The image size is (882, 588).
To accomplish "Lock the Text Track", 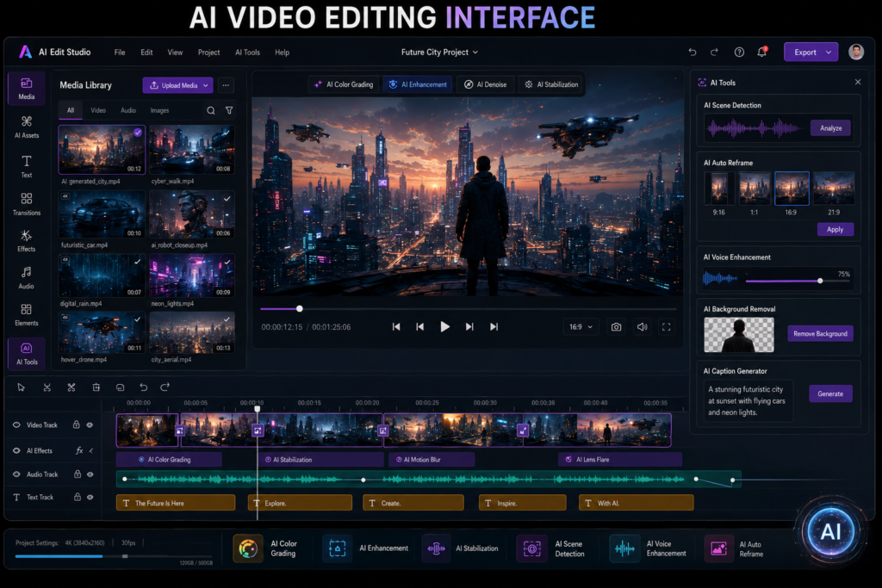I will coord(78,497).
